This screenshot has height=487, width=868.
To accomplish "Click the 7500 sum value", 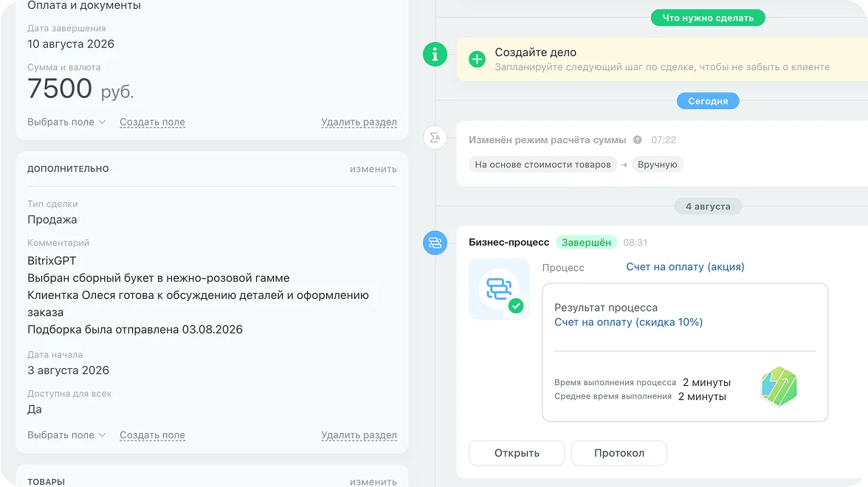I will (60, 89).
